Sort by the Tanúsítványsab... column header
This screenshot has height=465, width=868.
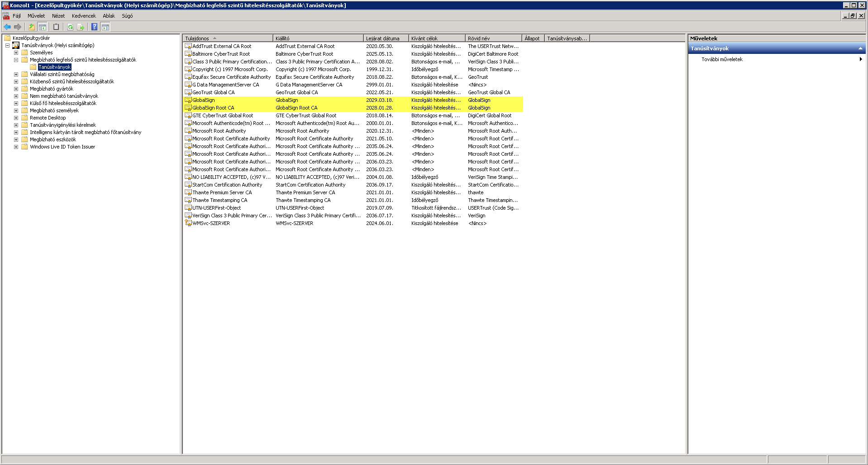click(x=567, y=38)
